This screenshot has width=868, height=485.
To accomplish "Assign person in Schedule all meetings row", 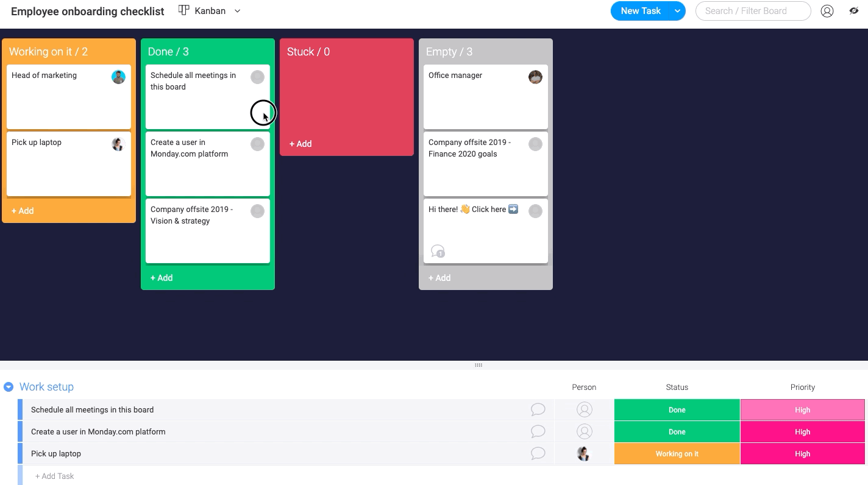I will 584,410.
